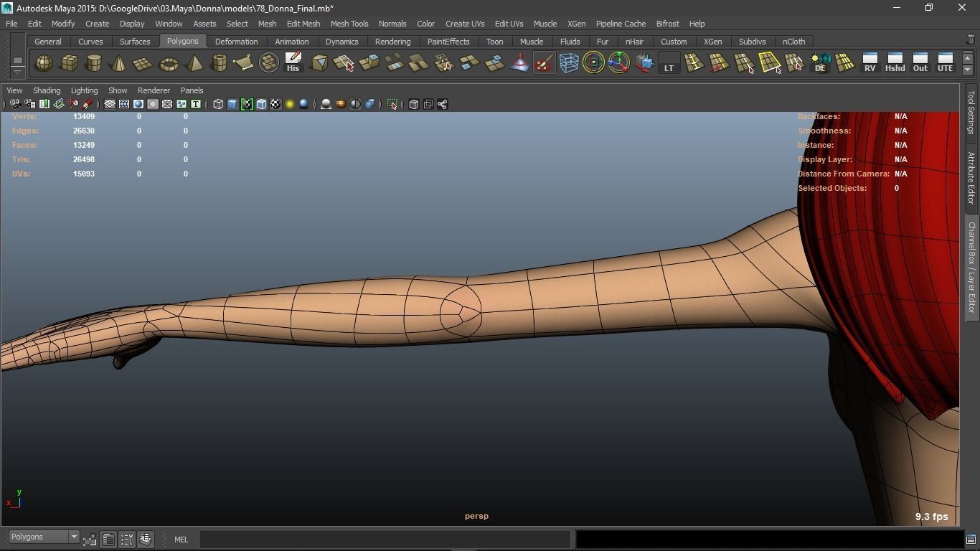Open the Polygons menu set dropdown
Image resolution: width=980 pixels, height=551 pixels.
(44, 537)
